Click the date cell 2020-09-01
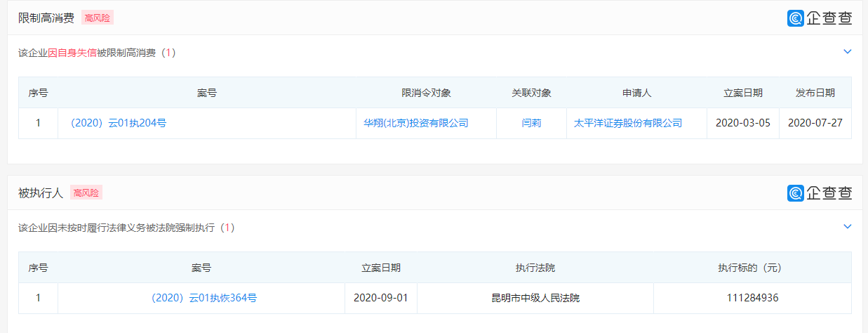 tap(381, 298)
